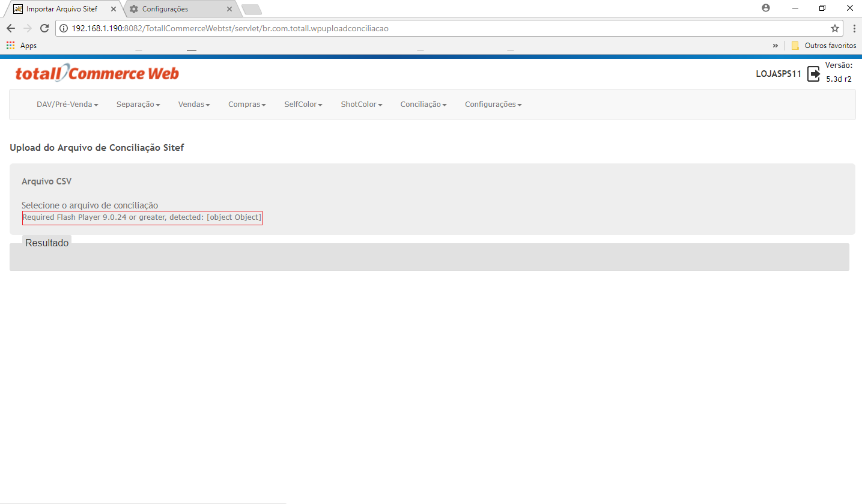The height and width of the screenshot is (504, 862).
Task: Click the browser forward arrow
Action: click(x=27, y=28)
